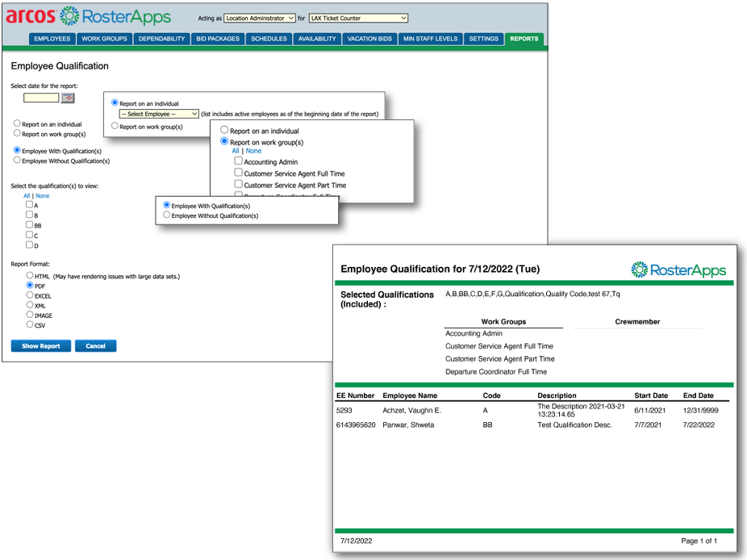The width and height of the screenshot is (747, 560).
Task: Click 'Departure Coordinator Full Time' in report work groups
Action: [x=496, y=372]
